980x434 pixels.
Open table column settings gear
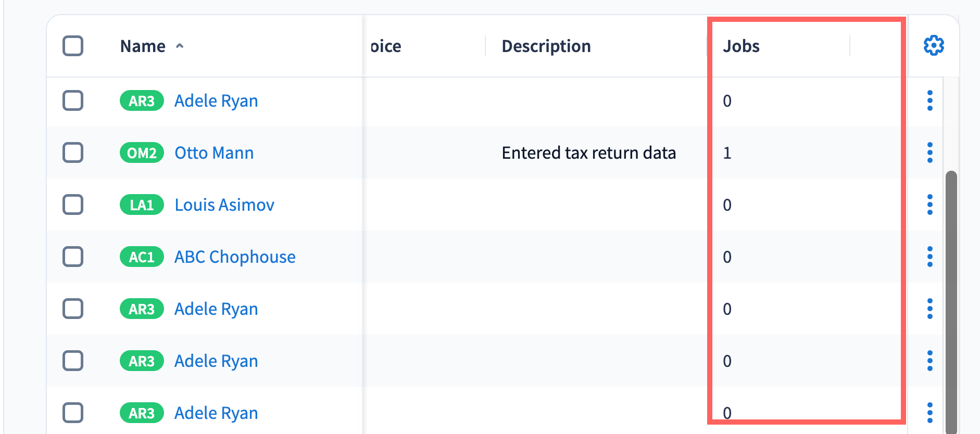(x=933, y=46)
